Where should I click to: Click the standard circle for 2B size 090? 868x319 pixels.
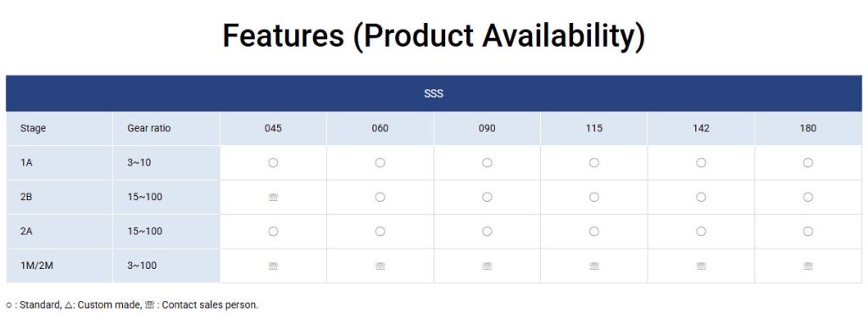[x=487, y=197]
